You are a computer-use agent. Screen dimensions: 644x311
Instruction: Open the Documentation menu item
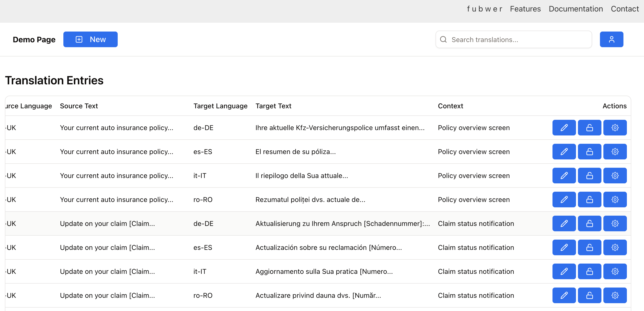tap(575, 9)
